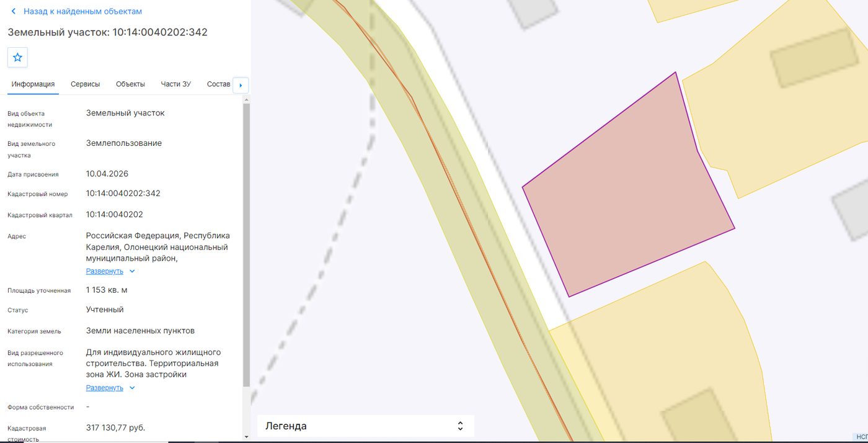Click chevron next to address Развернуть
868x443 pixels.
[x=132, y=271]
